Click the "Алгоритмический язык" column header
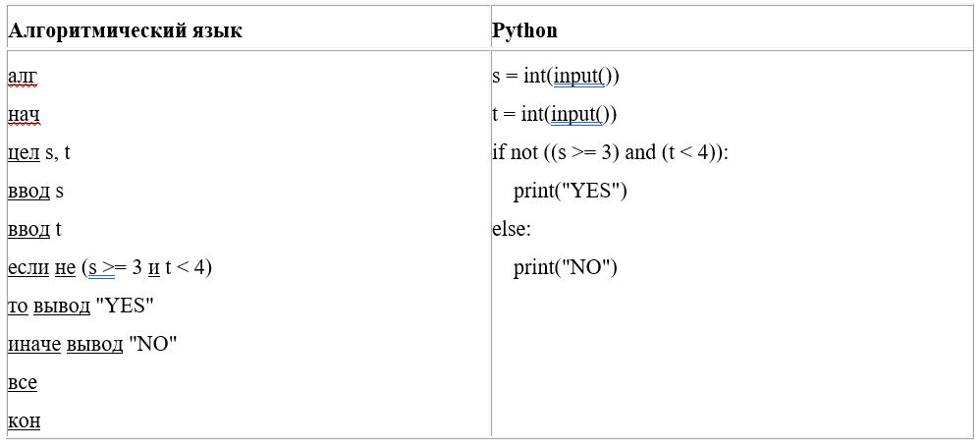 point(125,30)
